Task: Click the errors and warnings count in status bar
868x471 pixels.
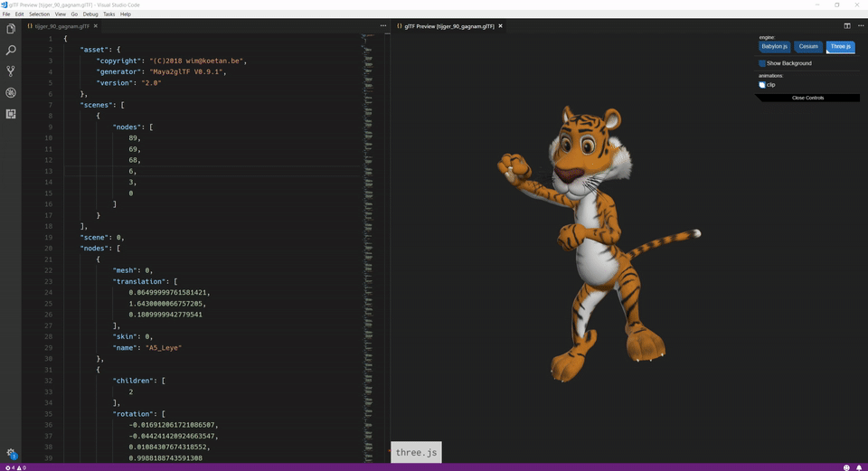Action: point(15,467)
